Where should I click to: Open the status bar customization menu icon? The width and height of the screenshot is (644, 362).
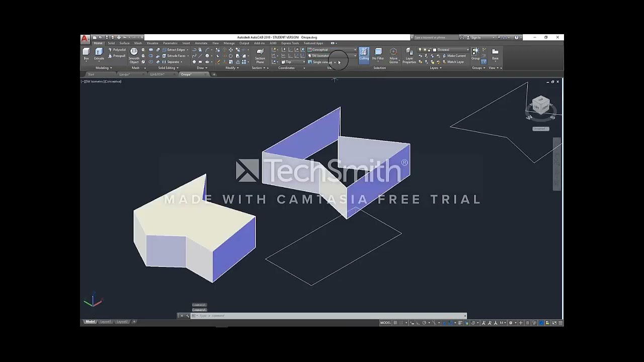tap(560, 323)
